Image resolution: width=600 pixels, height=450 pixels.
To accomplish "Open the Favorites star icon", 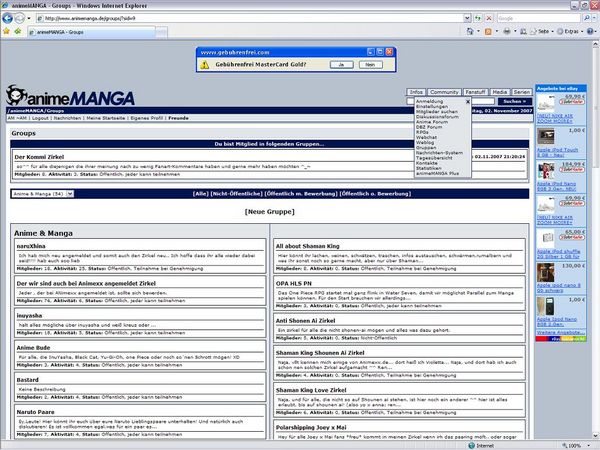I will (9, 32).
